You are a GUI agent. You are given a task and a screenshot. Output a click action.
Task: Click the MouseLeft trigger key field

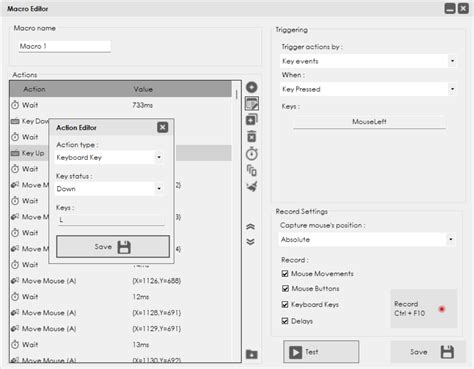(369, 122)
